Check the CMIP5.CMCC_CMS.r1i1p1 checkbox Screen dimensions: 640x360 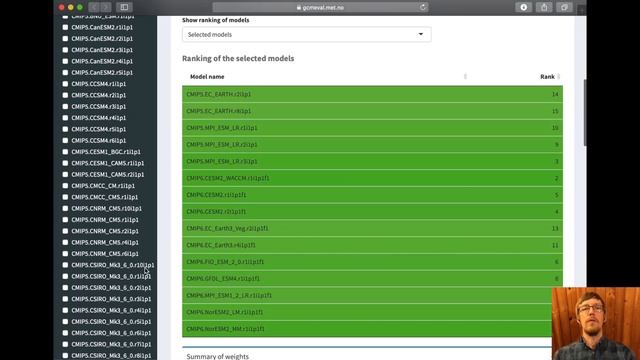(x=65, y=197)
